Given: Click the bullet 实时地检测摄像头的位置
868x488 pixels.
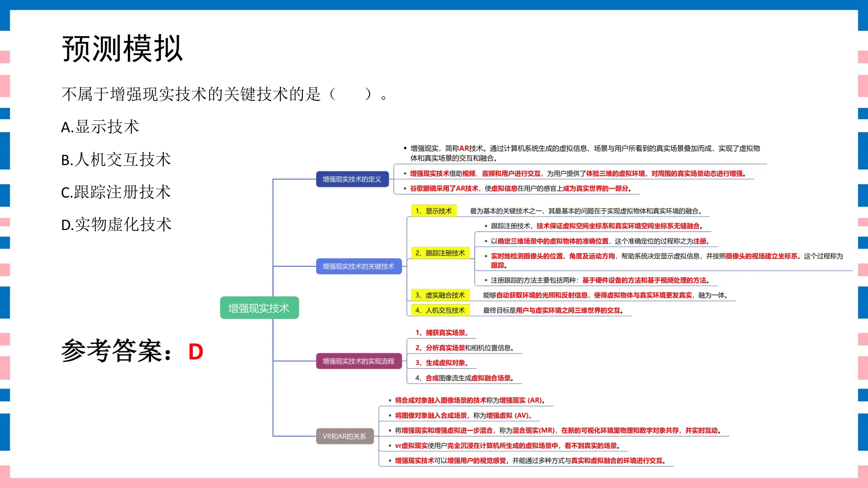Looking at the screenshot, I should tap(667, 261).
